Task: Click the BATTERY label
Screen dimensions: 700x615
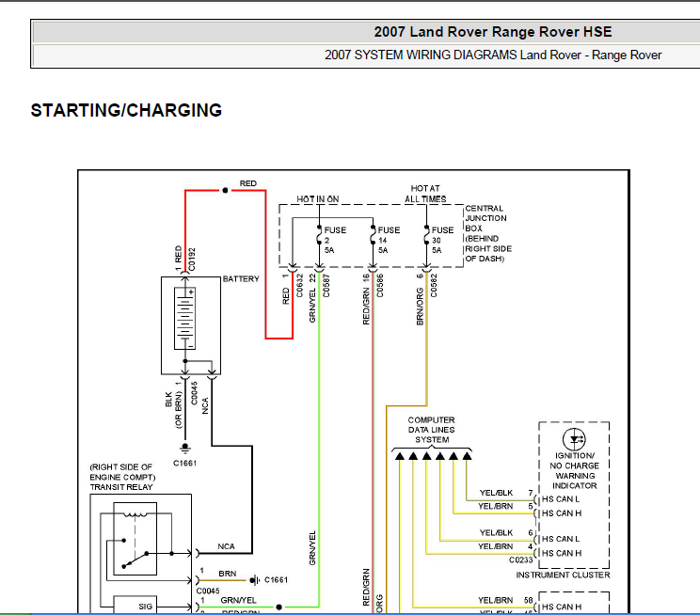Action: click(241, 279)
